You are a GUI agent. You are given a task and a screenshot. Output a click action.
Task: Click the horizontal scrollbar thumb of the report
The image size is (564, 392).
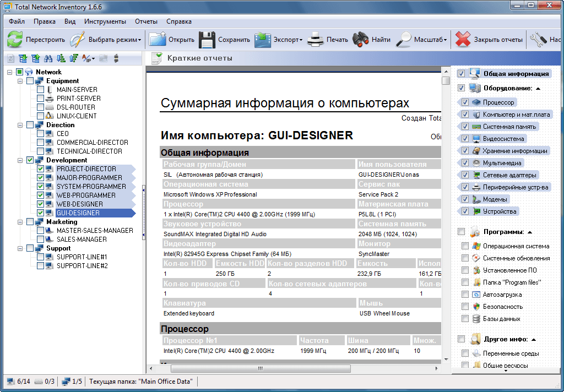(x=261, y=369)
